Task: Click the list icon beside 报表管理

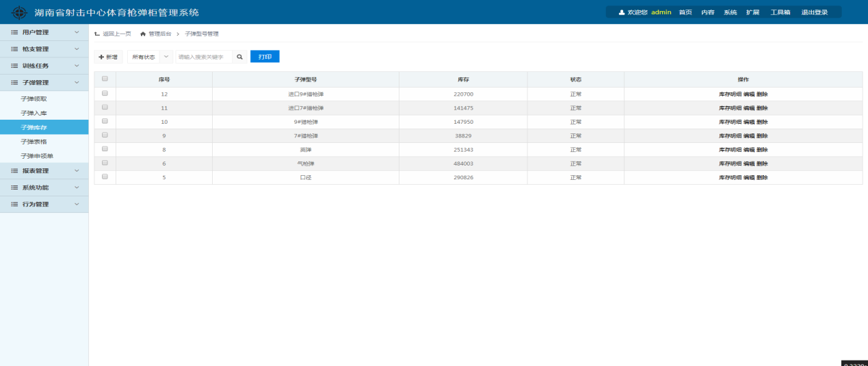Action: (14, 171)
